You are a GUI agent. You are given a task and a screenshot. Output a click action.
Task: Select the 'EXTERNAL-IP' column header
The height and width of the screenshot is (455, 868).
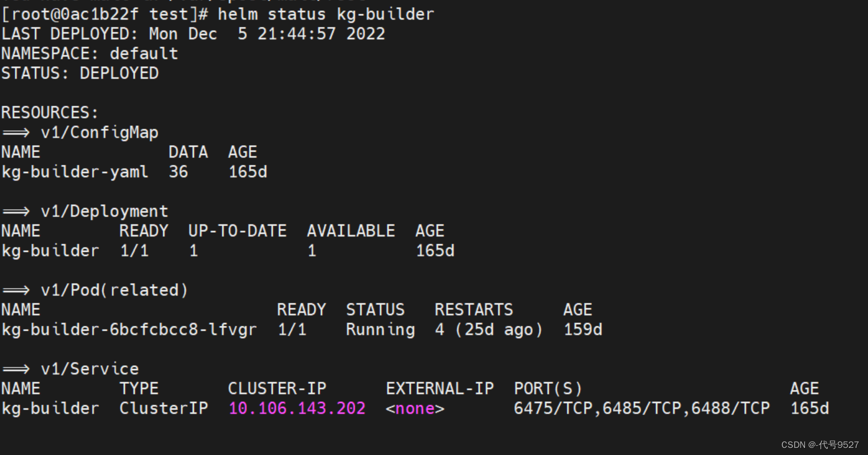440,389
